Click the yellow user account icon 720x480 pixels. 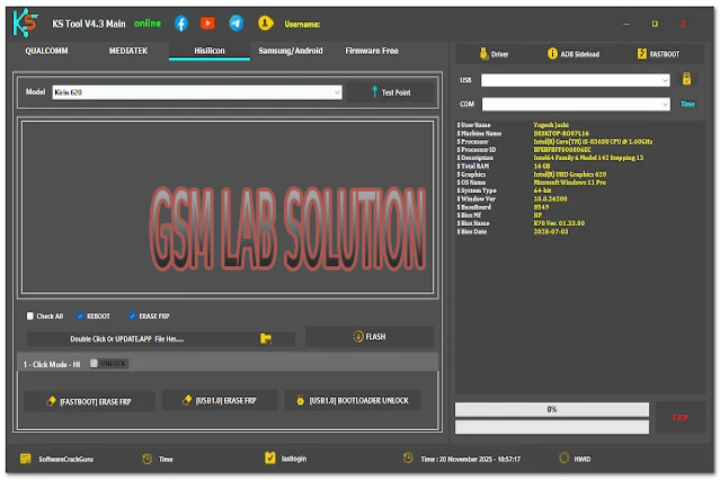coord(265,23)
